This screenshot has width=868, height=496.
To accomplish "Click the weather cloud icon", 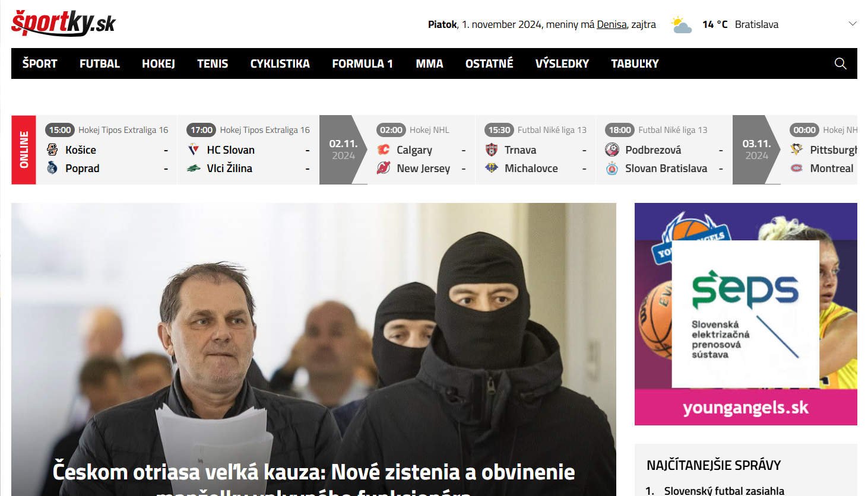I will click(681, 25).
